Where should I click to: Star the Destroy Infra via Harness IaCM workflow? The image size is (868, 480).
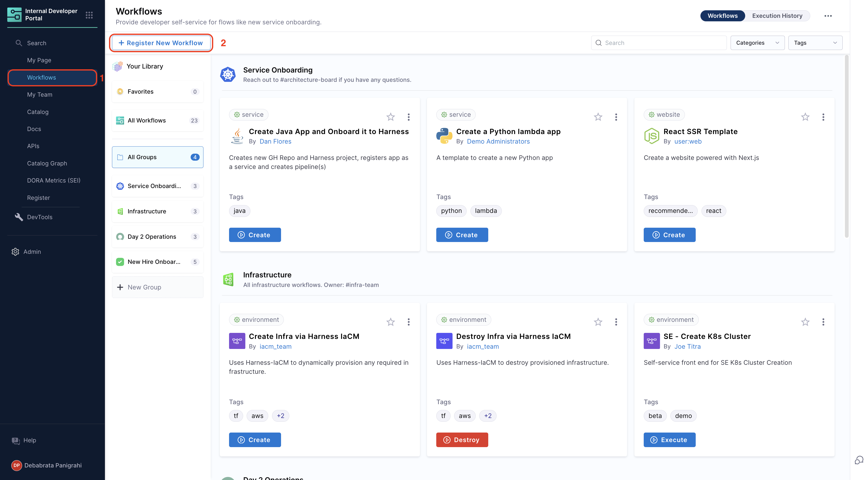(598, 322)
